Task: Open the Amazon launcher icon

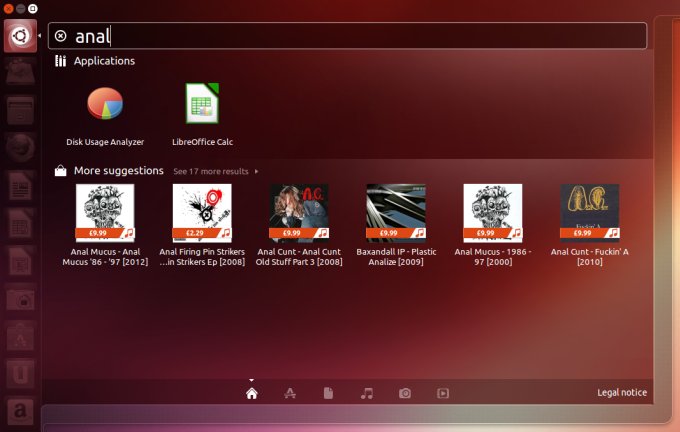Action: pos(20,412)
